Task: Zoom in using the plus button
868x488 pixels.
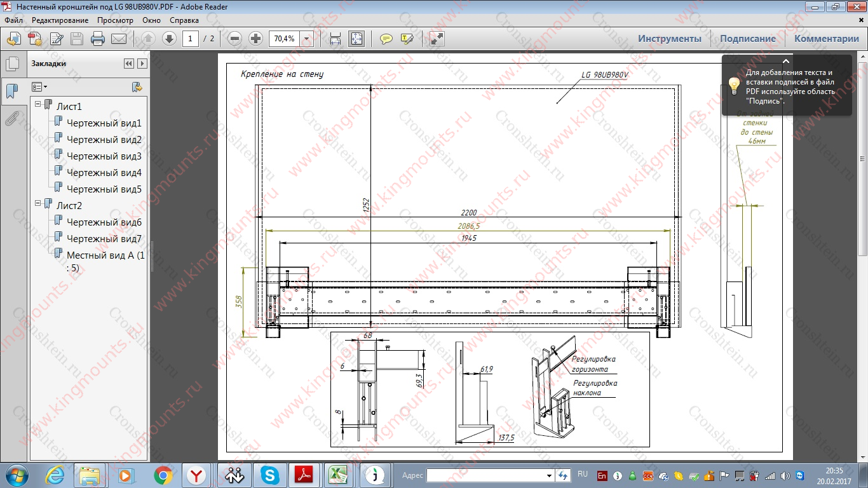Action: [x=255, y=39]
